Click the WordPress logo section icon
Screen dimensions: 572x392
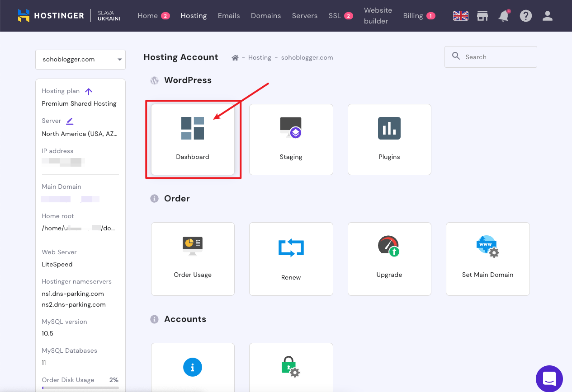155,81
